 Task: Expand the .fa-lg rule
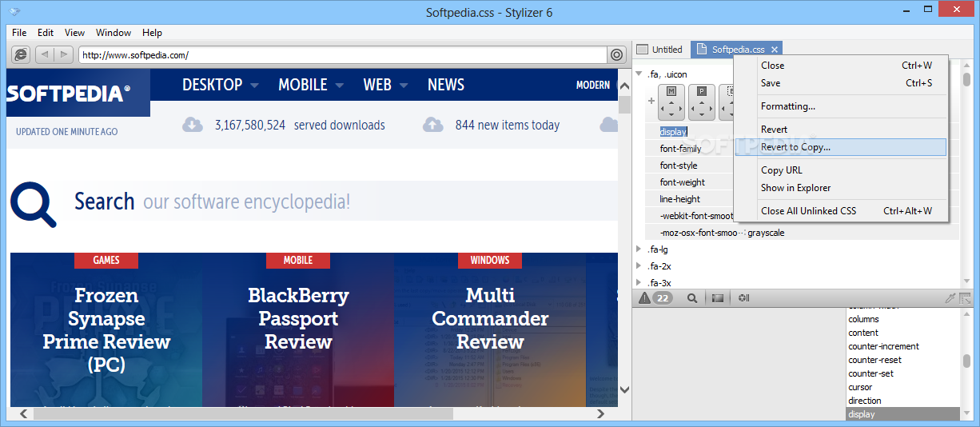pos(639,249)
